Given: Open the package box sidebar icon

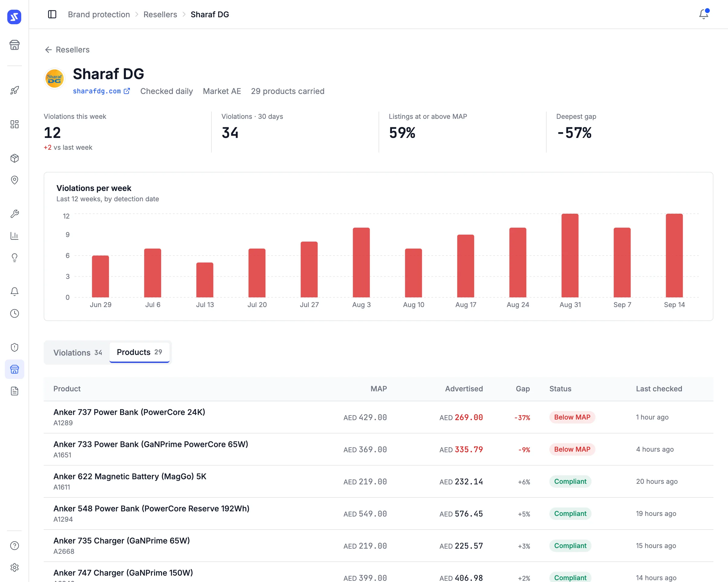Looking at the screenshot, I should (x=14, y=158).
